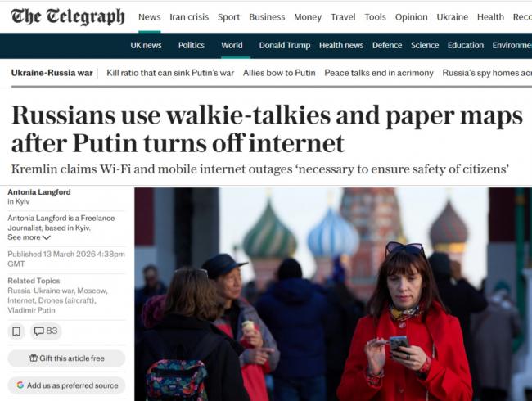Image resolution: width=532 pixels, height=401 pixels.
Task: Click the Red Square article photo
Action: pyautogui.click(x=333, y=294)
